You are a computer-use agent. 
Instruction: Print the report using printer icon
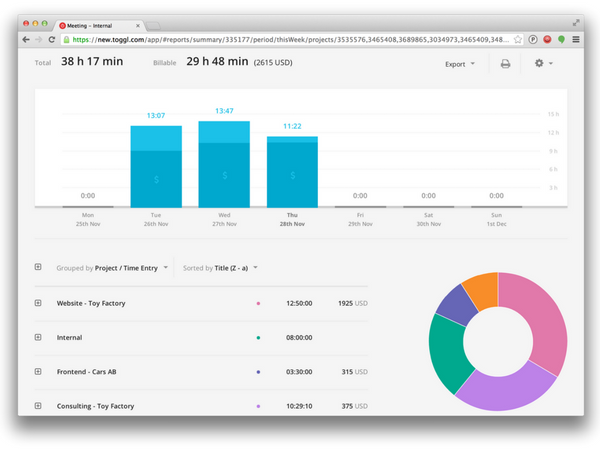pyautogui.click(x=505, y=64)
